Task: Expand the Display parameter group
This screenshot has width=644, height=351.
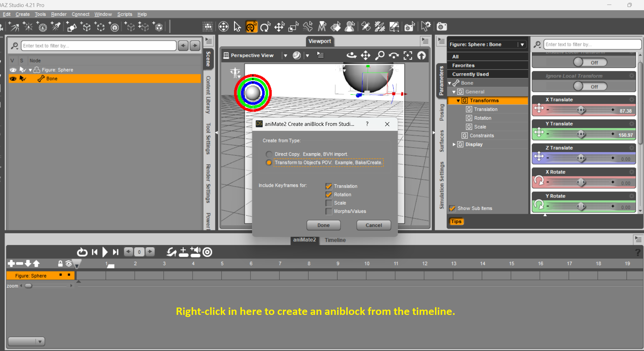Action: 454,144
